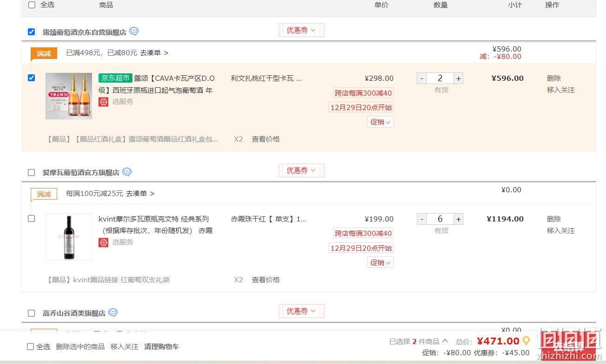Delete the kvint wine item

[x=553, y=219]
